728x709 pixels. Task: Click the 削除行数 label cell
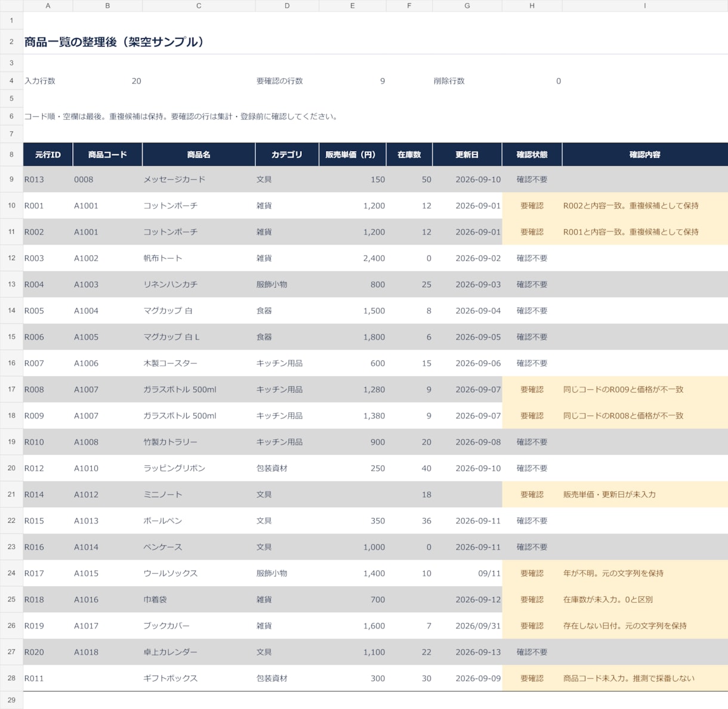(449, 81)
